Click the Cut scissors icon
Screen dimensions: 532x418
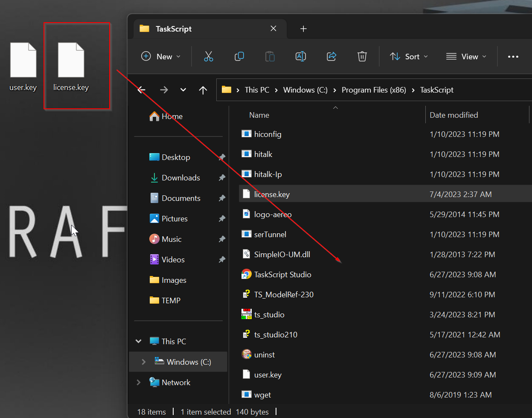pos(208,56)
